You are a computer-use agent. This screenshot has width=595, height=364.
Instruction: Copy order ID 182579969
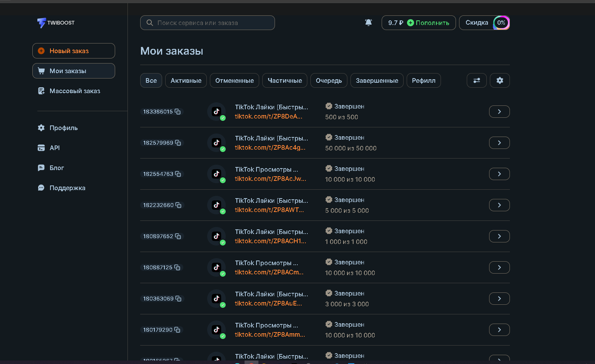(178, 143)
